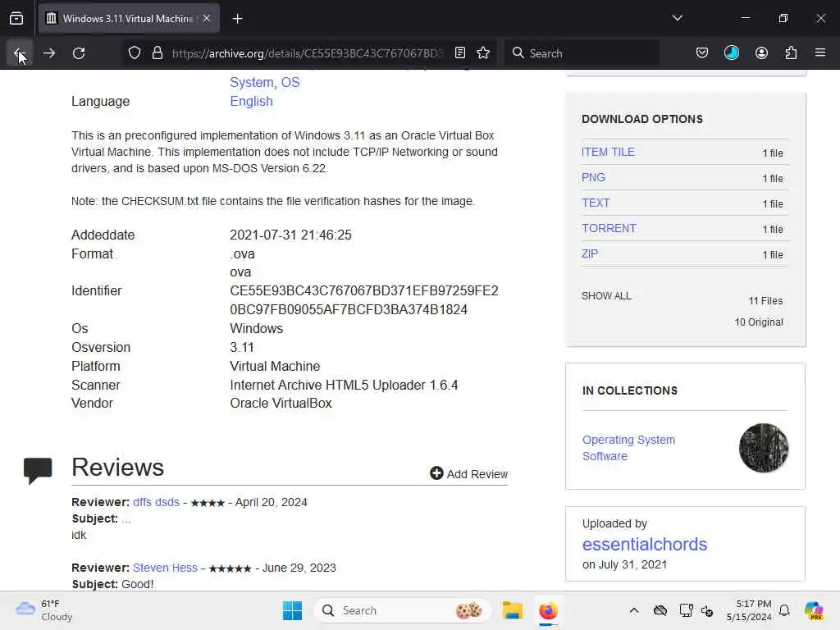The height and width of the screenshot is (630, 840).
Task: Download the ZIP file option
Action: click(x=589, y=254)
